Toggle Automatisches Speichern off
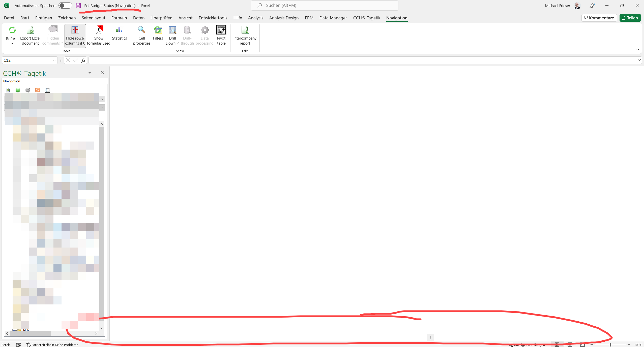644x347 pixels. pos(65,5)
